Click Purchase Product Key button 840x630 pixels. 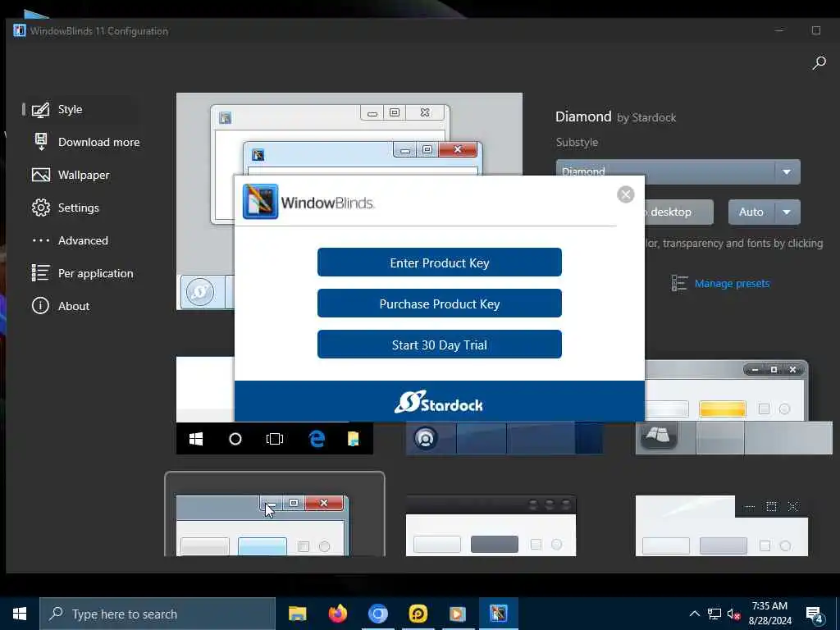coord(440,304)
